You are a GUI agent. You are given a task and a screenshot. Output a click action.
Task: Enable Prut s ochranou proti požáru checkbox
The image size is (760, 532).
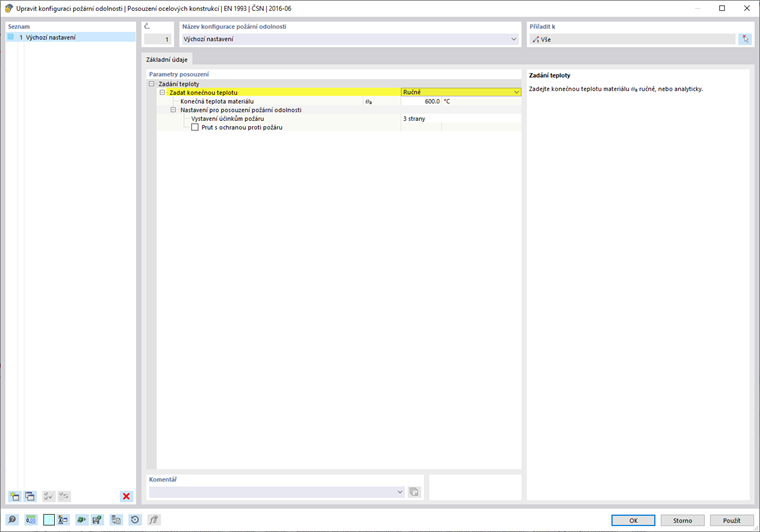point(195,127)
